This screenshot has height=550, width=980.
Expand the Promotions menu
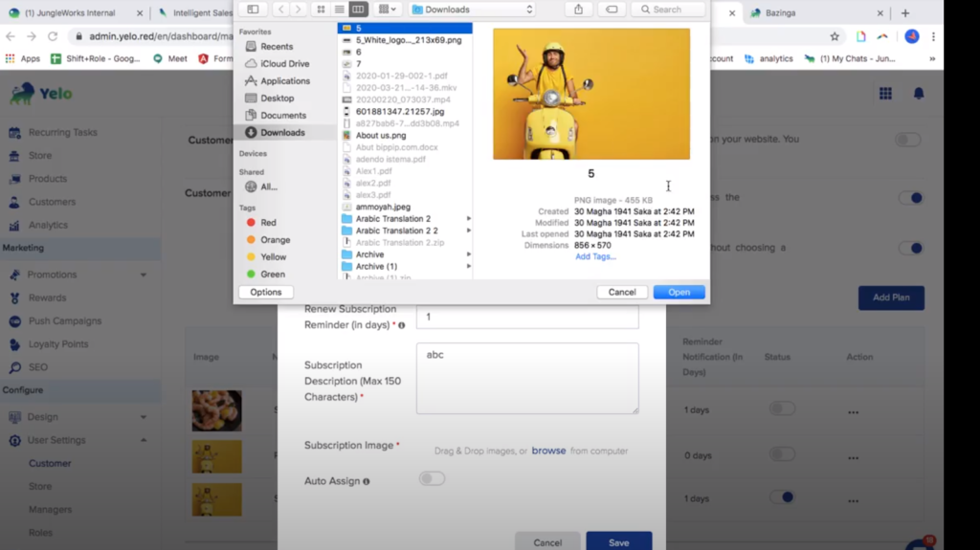tap(144, 275)
